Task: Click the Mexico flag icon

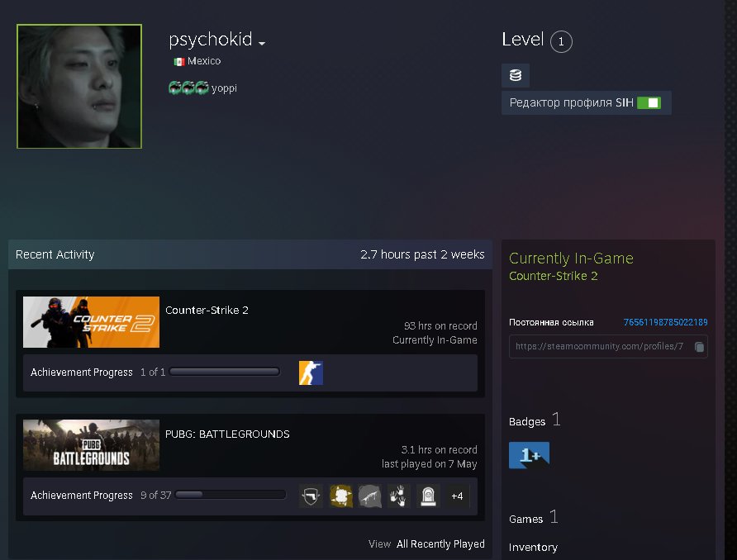Action: click(179, 62)
